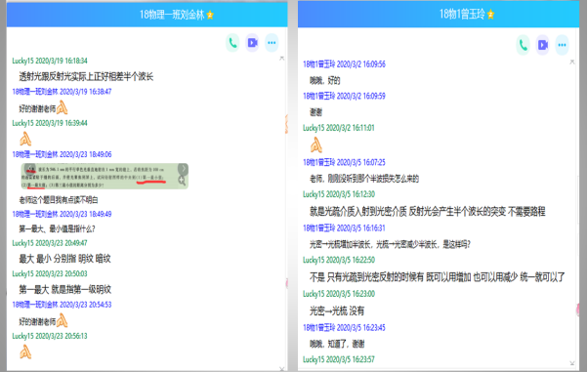Start video call with 曾玉玲
Image resolution: width=588 pixels, height=372 pixels.
point(543,45)
